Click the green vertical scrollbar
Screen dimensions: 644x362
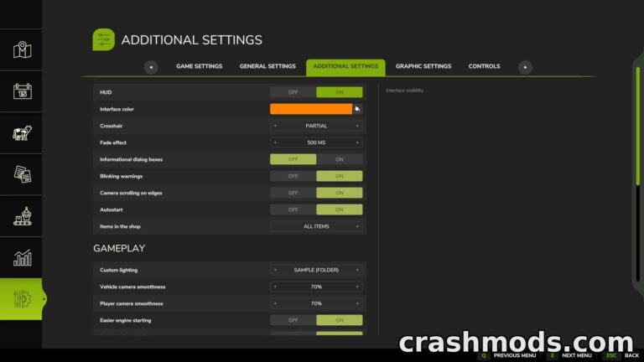[638, 126]
